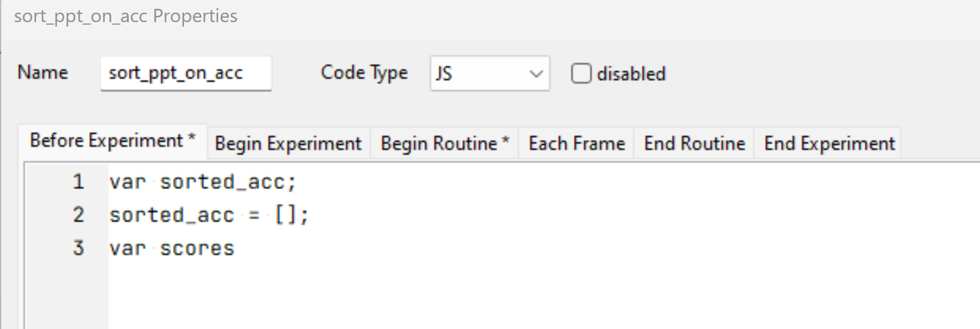The height and width of the screenshot is (329, 980).
Task: Switch to the Before Experiment tab
Action: pyautogui.click(x=113, y=140)
